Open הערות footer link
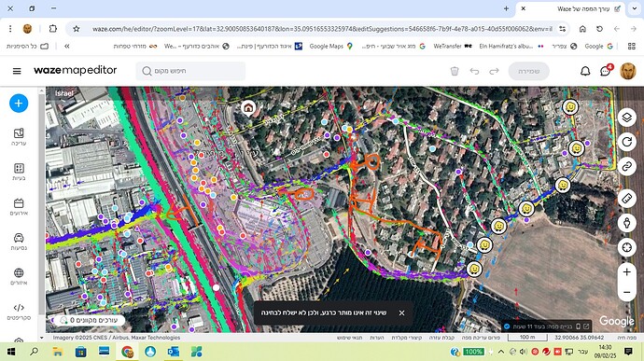This screenshot has height=361, width=644. (377, 338)
